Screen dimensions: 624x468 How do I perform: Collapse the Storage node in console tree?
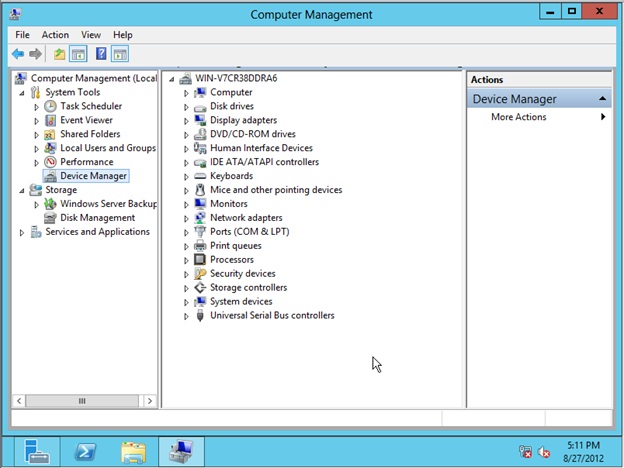tap(22, 191)
